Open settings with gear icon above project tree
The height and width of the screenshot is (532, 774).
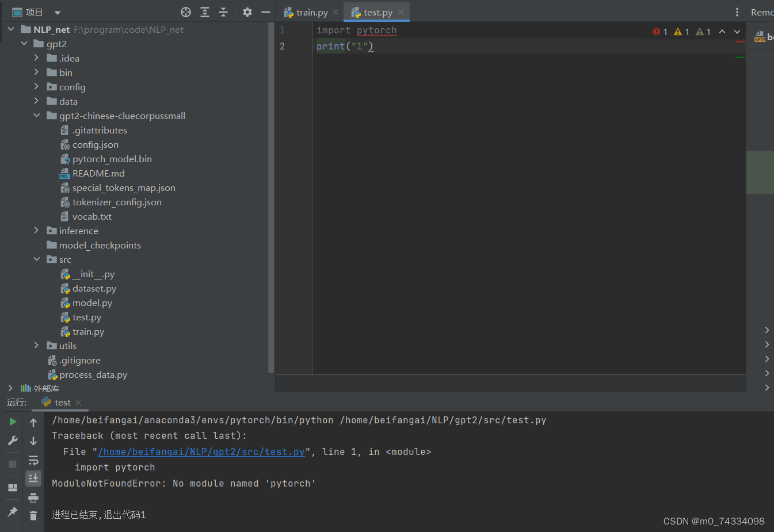click(247, 12)
